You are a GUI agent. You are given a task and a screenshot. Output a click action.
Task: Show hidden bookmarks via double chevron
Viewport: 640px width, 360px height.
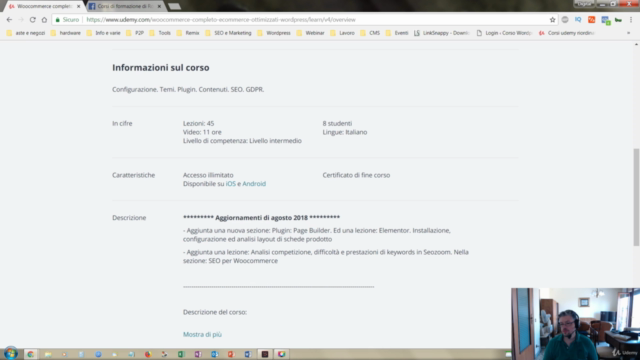(x=629, y=33)
